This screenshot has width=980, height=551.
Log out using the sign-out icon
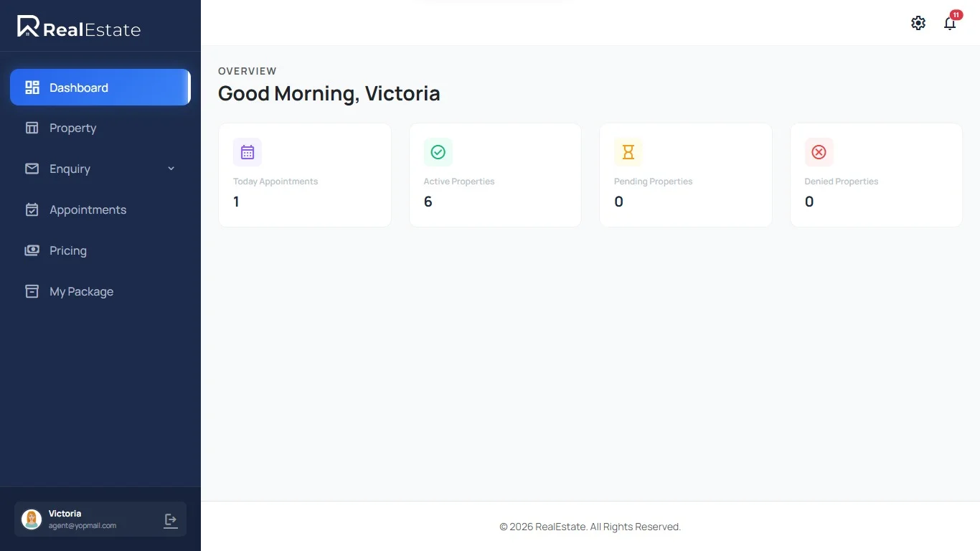click(x=170, y=519)
